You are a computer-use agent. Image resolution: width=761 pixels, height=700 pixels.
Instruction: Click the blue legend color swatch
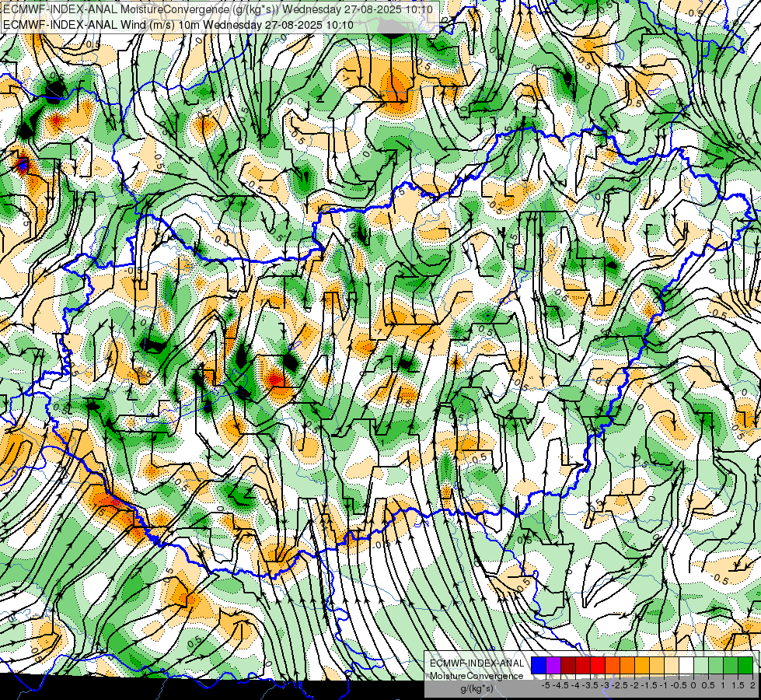[539, 666]
